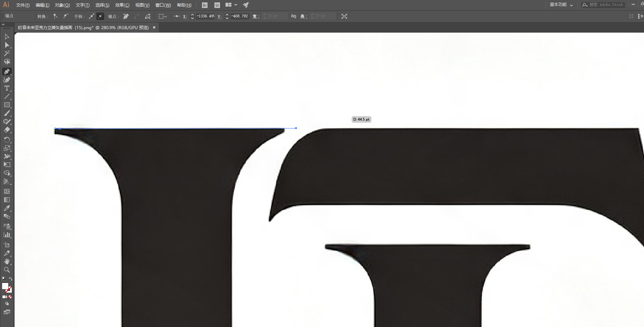Select the Slice tool
This screenshot has height=327, width=644.
click(7, 253)
